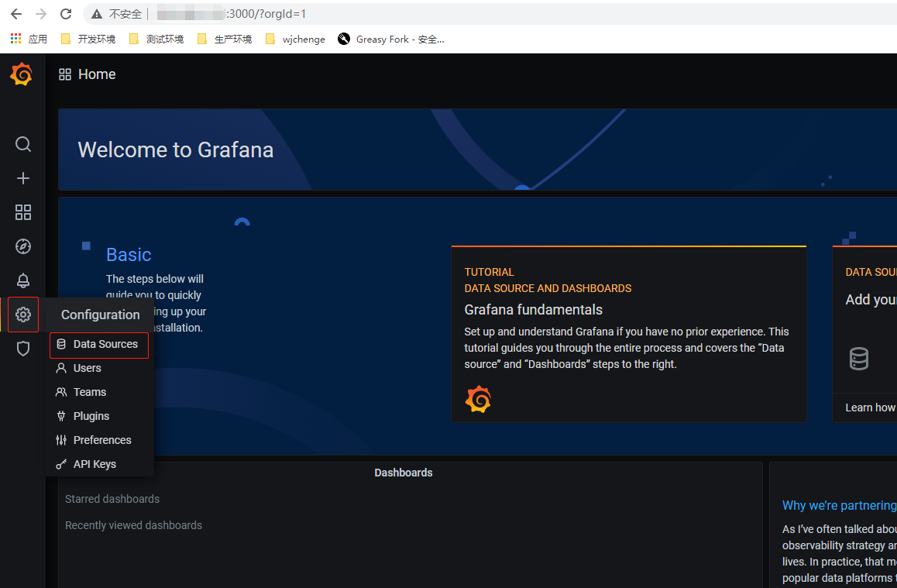Open the wjchenge bookmark folder

click(x=296, y=39)
